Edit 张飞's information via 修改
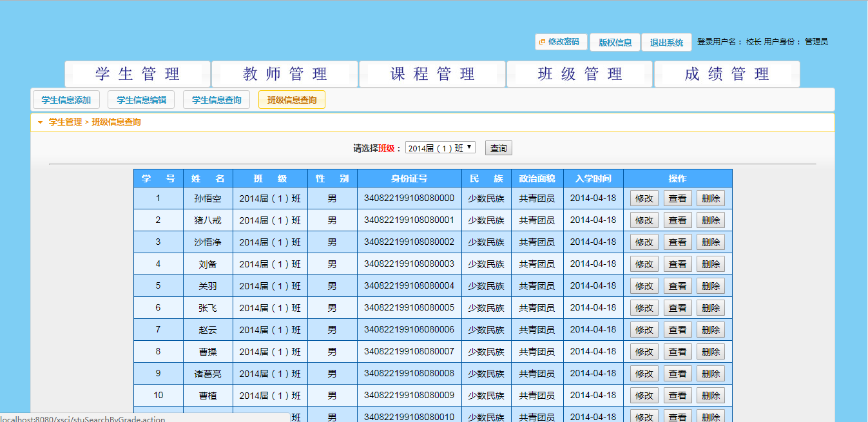 pos(644,308)
